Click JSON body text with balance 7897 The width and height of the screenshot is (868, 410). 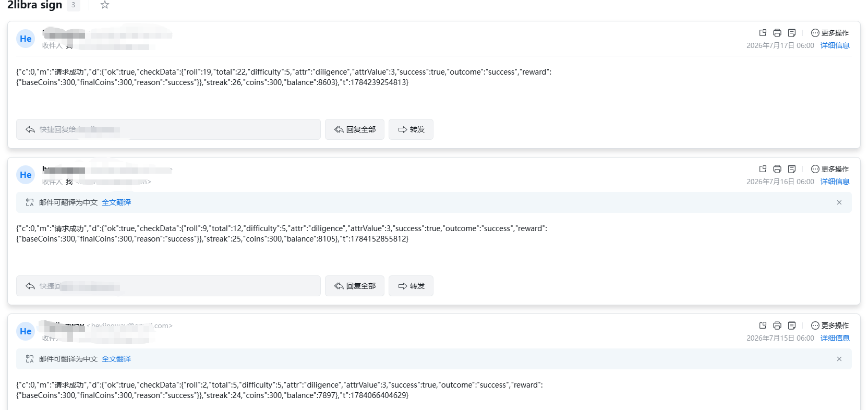[280, 390]
